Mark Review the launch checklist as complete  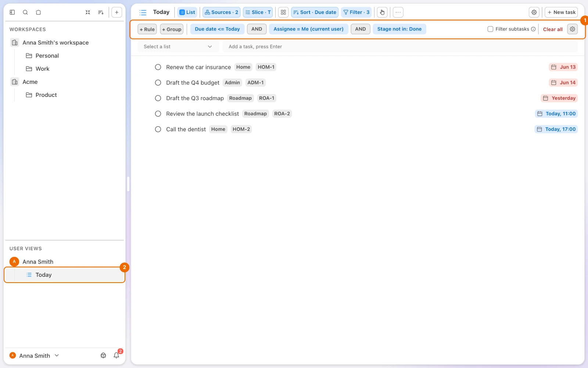(158, 114)
